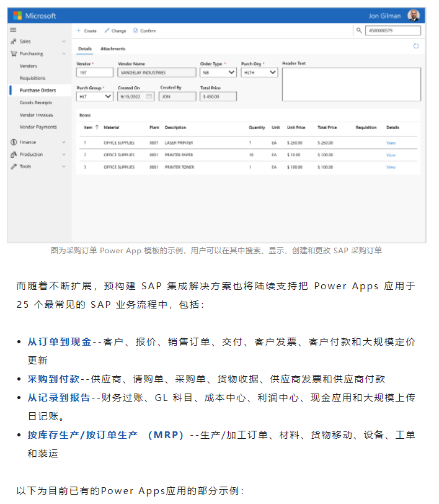Click $ 10.00 unit price cell
439x504 pixels.
[x=293, y=155]
